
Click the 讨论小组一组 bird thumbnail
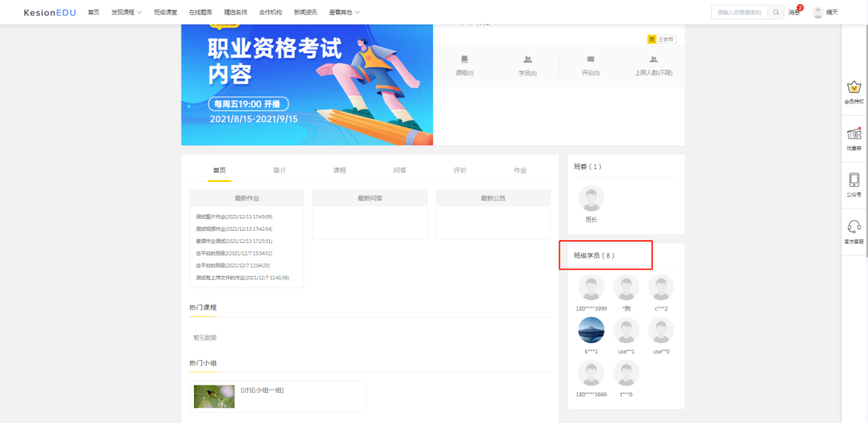click(x=214, y=396)
